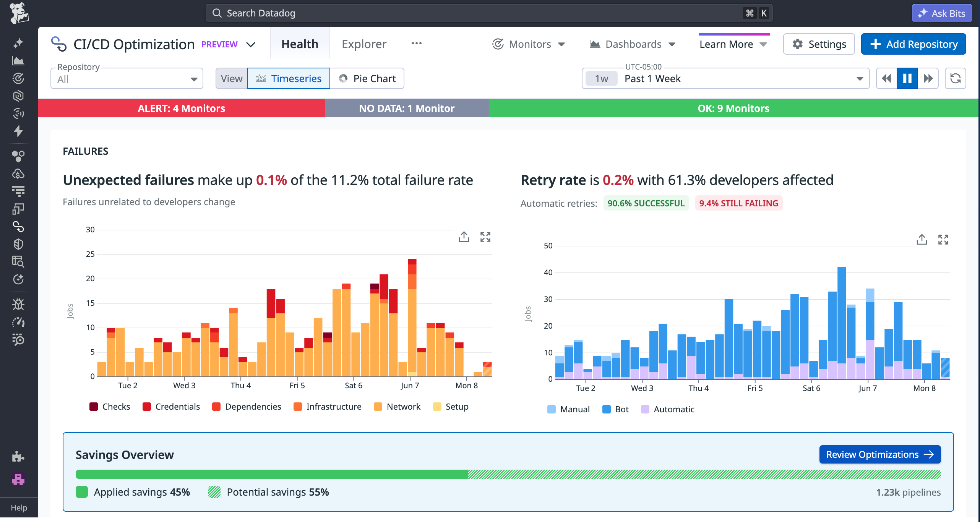Open the sparkle Bits AI sidebar icon
The image size is (980, 522).
18,43
